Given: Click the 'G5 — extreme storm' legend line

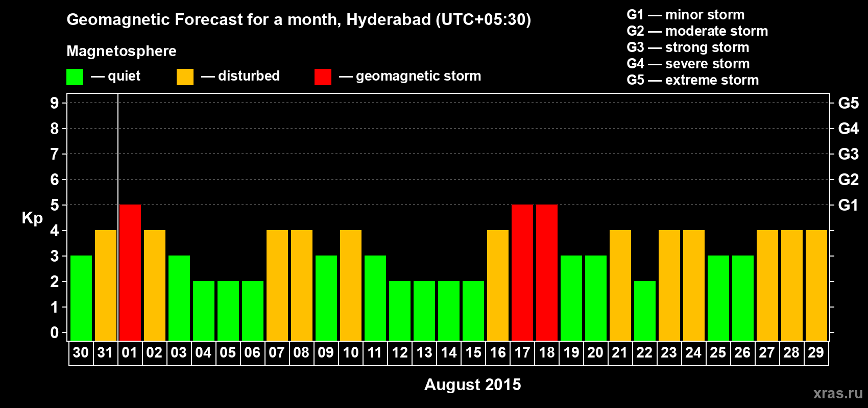Looking at the screenshot, I should pyautogui.click(x=693, y=80).
